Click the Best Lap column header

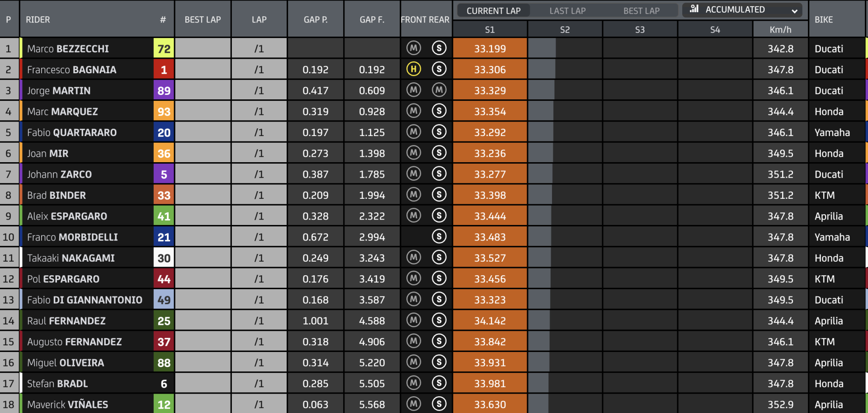[203, 19]
